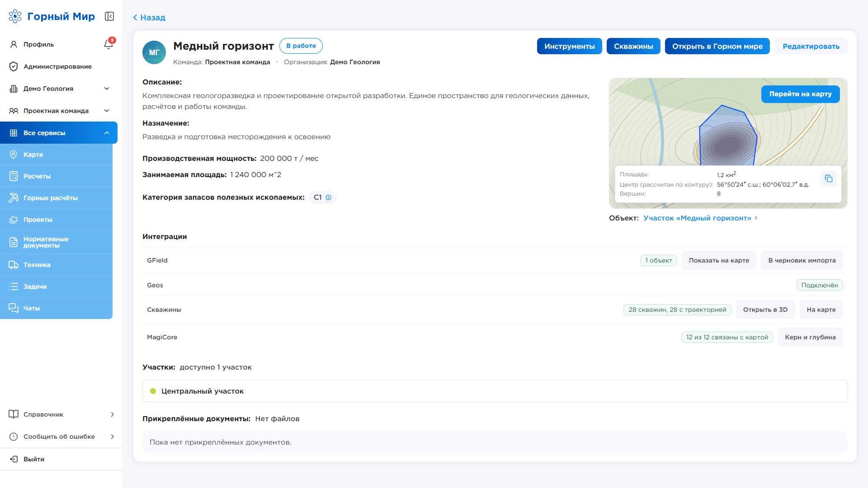Image resolution: width=868 pixels, height=488 pixels.
Task: Collapse Все сервисы section
Action: [59, 133]
